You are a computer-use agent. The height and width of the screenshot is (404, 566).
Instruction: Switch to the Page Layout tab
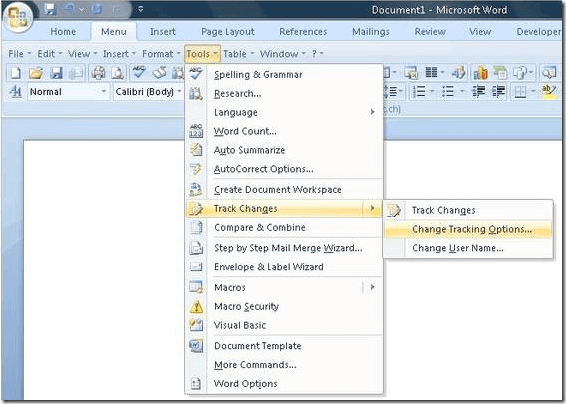(x=228, y=32)
